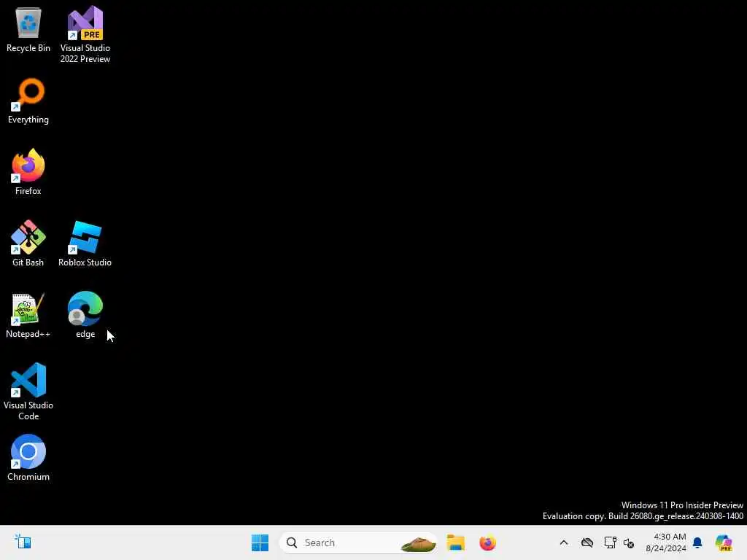
Task: Select the Firefox desktop shortcut
Action: click(x=28, y=172)
